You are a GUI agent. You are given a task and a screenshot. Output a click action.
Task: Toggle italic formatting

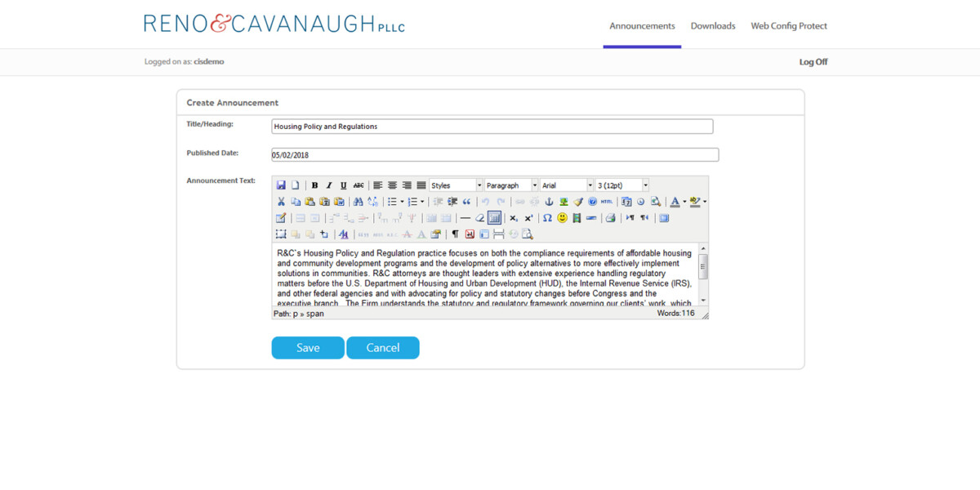tap(329, 185)
